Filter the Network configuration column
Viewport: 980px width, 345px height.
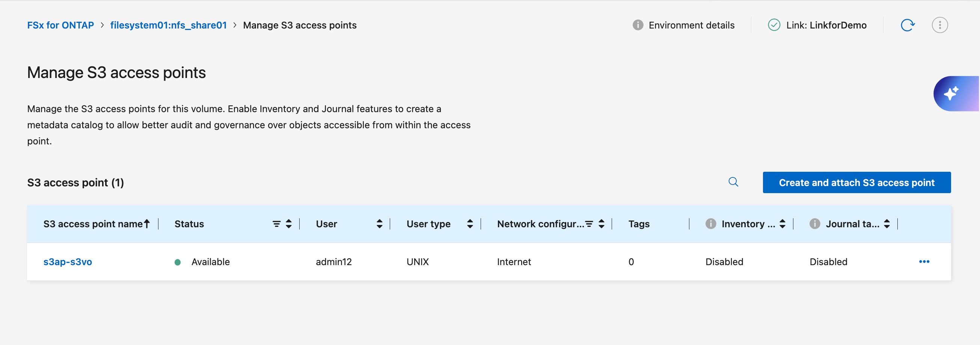[x=589, y=224]
